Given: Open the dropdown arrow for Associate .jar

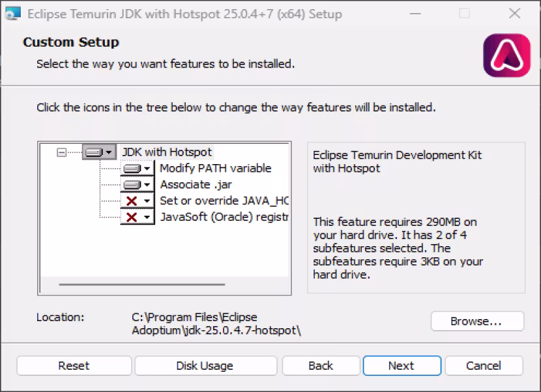Looking at the screenshot, I should [147, 185].
